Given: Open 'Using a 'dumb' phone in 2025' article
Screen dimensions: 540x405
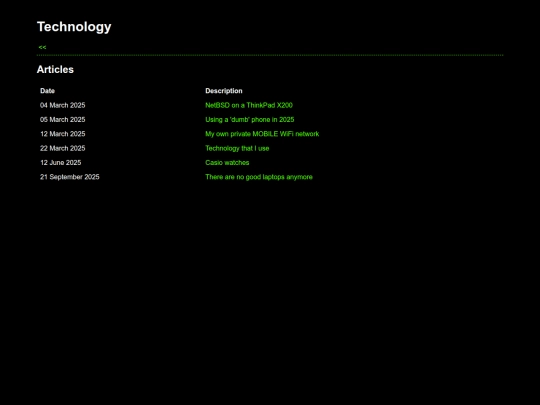Looking at the screenshot, I should [x=250, y=120].
